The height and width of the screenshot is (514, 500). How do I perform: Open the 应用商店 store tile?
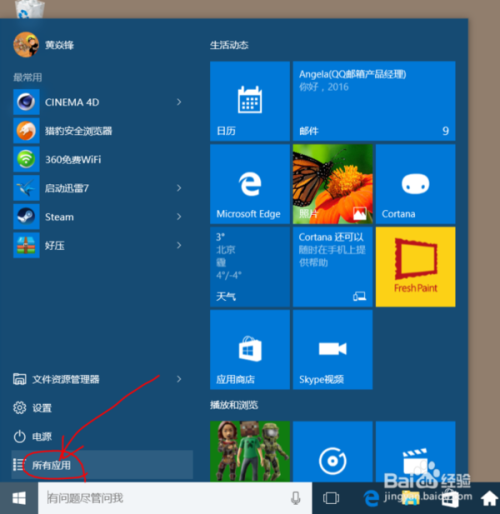pos(250,350)
